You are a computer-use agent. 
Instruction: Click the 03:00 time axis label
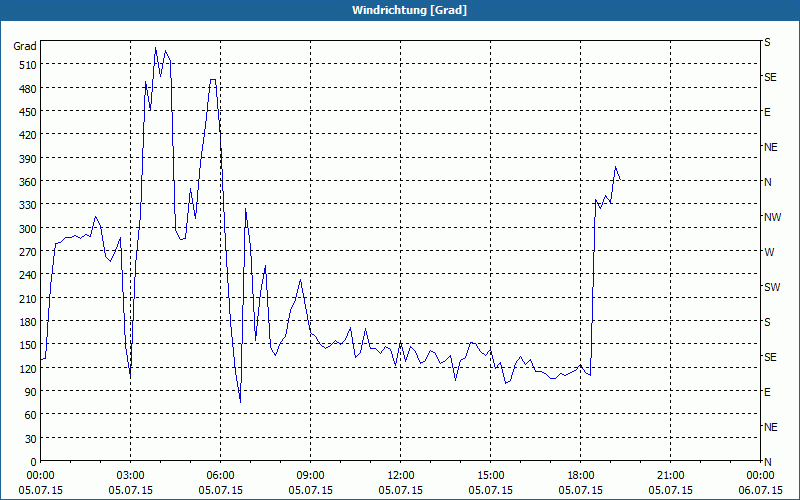tap(130, 476)
